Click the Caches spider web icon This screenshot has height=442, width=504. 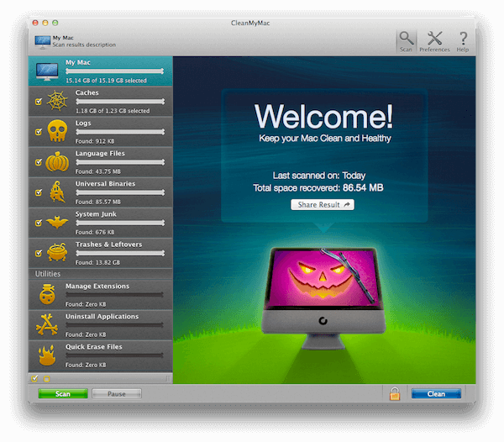pyautogui.click(x=57, y=101)
